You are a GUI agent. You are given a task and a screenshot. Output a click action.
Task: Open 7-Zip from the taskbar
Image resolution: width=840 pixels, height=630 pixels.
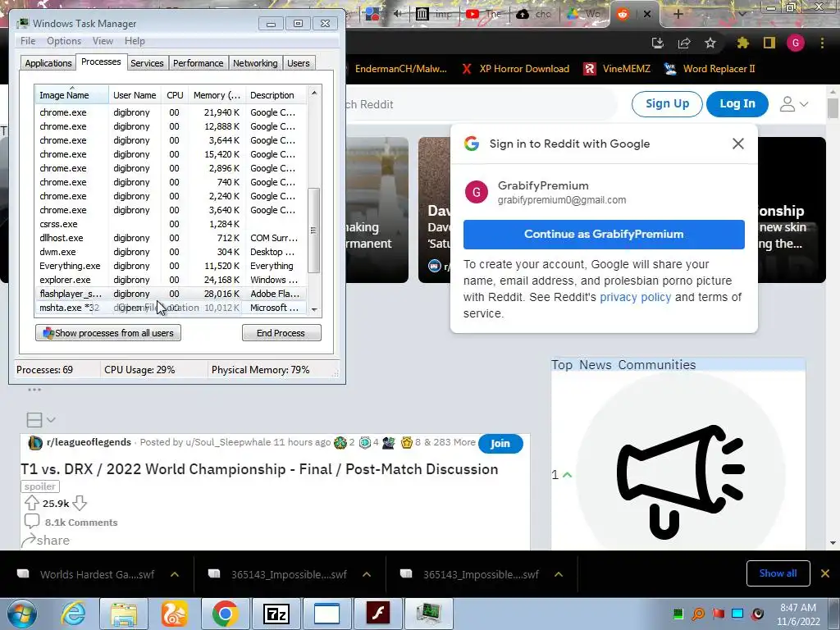(276, 614)
